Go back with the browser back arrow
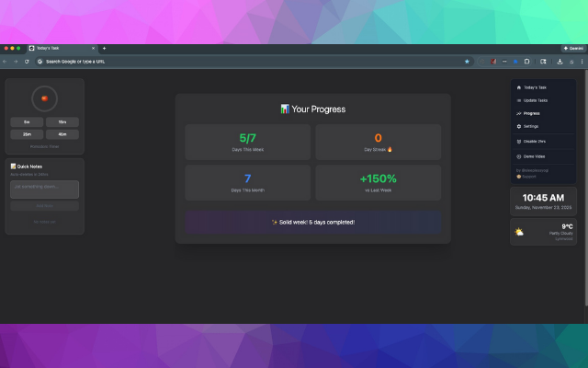Viewport: 588px width, 368px height. (x=5, y=62)
